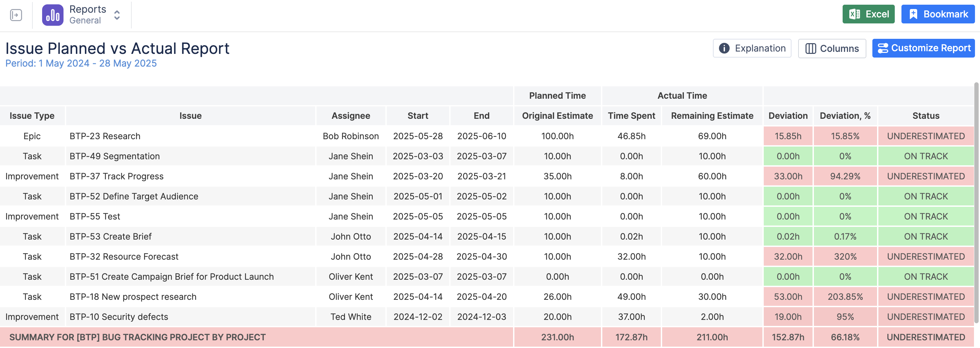Click the Original Estimate column header
Screen dimensions: 980x348
(x=557, y=116)
